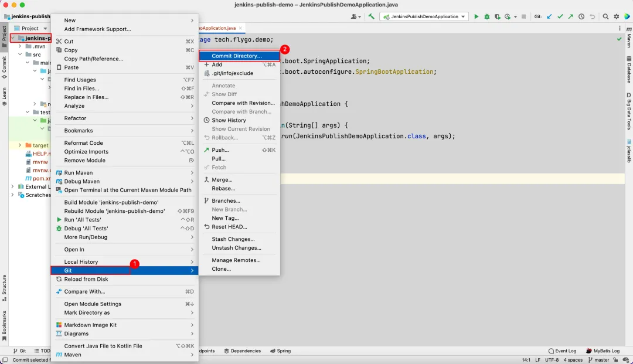Image resolution: width=633 pixels, height=364 pixels.
Task: Select Convert Java File to Kotlin File
Action: (x=124, y=346)
